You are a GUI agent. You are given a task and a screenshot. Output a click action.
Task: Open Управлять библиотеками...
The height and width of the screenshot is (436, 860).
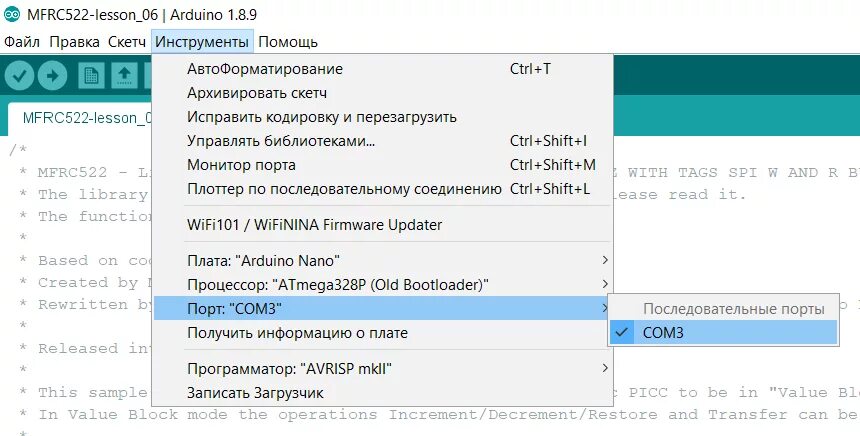click(x=382, y=141)
